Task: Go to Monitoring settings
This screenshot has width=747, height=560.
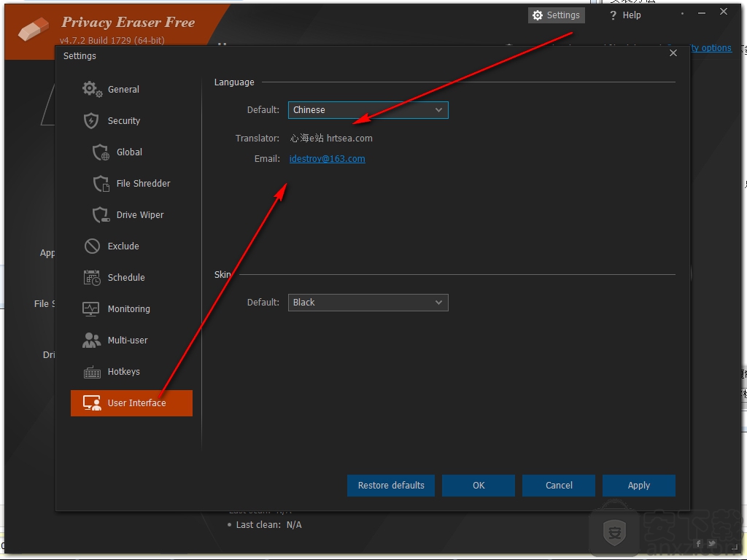Action: point(131,309)
